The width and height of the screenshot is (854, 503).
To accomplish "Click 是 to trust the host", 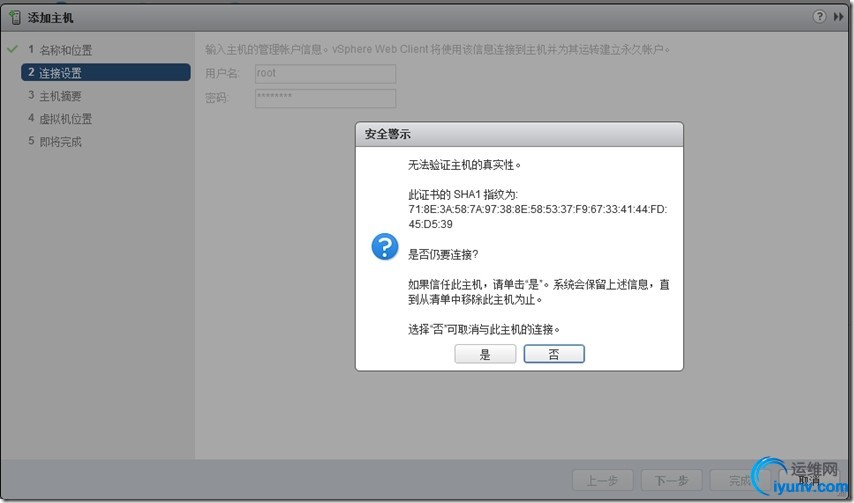I will tap(485, 354).
